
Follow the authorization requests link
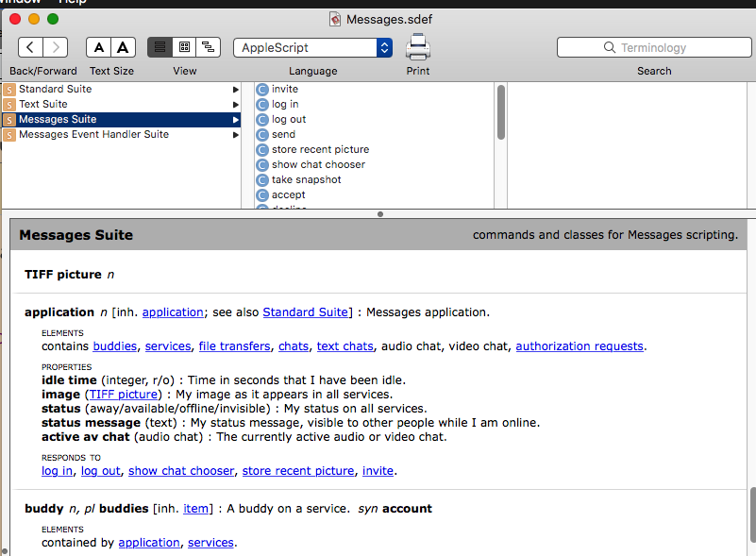point(579,345)
